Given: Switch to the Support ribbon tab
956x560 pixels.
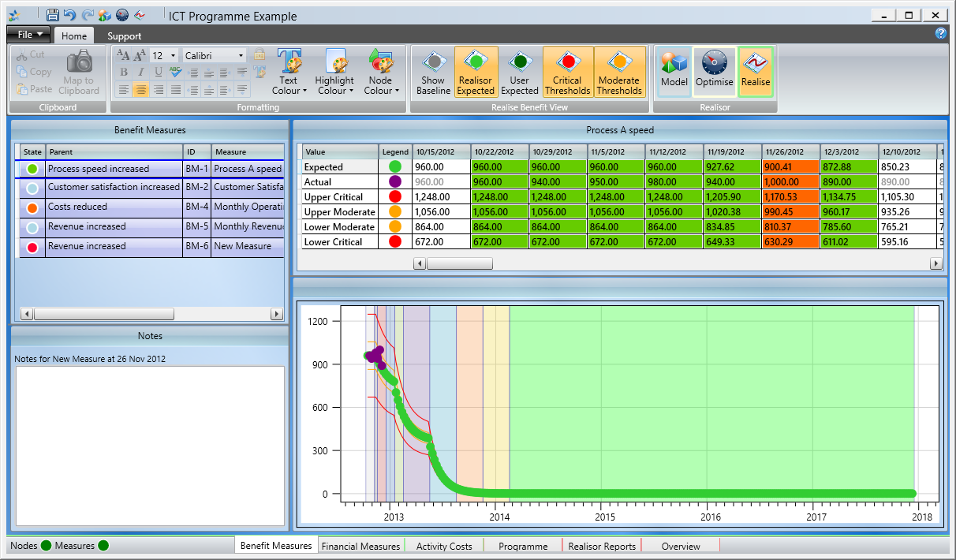Looking at the screenshot, I should click(x=124, y=35).
